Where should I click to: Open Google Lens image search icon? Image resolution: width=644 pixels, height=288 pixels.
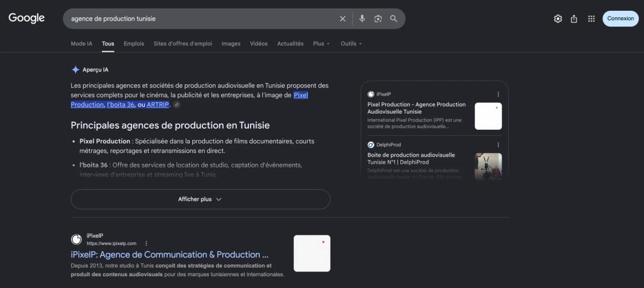(378, 19)
